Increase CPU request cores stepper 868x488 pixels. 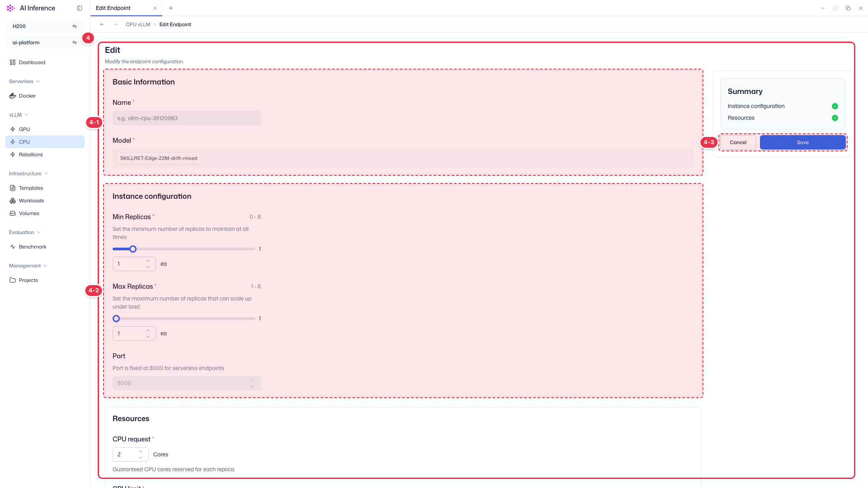click(x=141, y=451)
